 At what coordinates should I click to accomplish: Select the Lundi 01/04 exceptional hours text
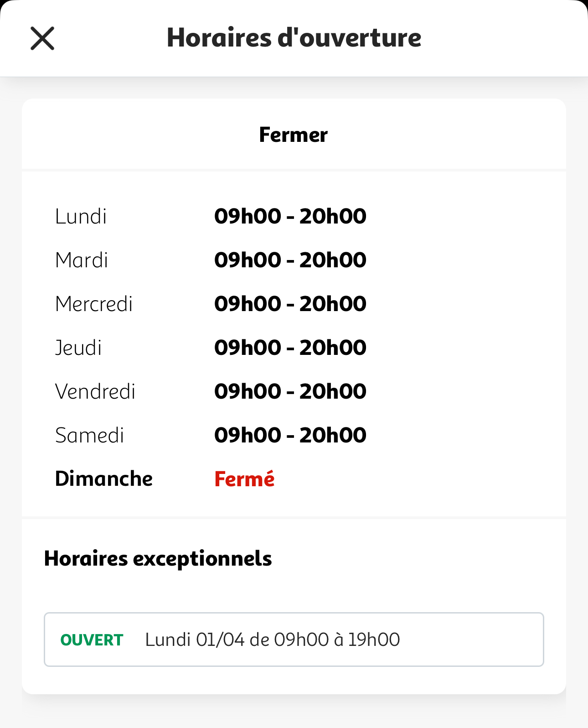pos(273,640)
